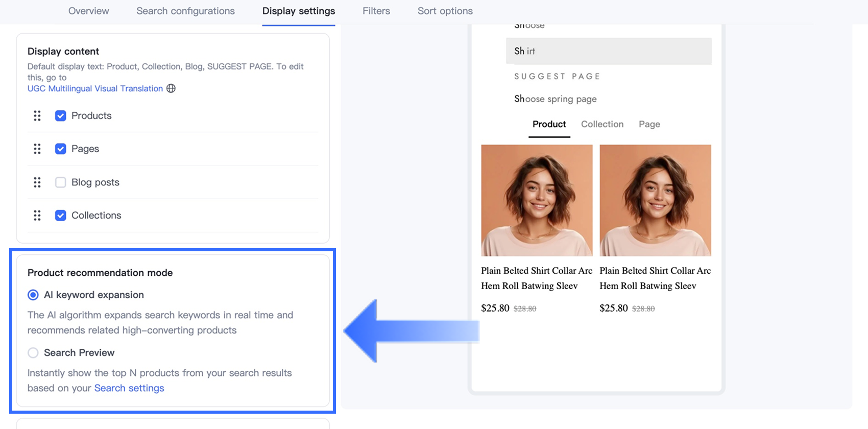868x429 pixels.
Task: Switch preview to Collection tab
Action: point(602,124)
